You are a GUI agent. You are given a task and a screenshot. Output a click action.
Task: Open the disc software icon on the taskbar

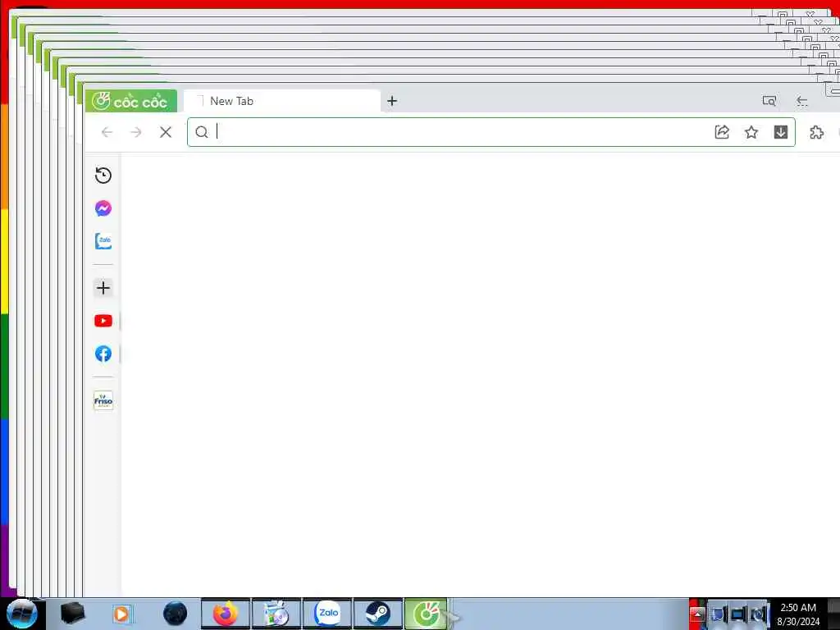276,614
